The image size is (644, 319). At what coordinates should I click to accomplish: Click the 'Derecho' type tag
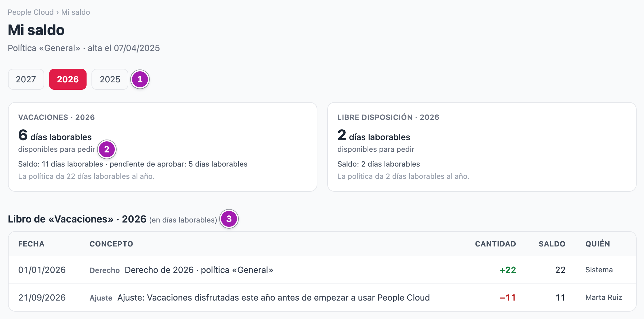tap(105, 270)
